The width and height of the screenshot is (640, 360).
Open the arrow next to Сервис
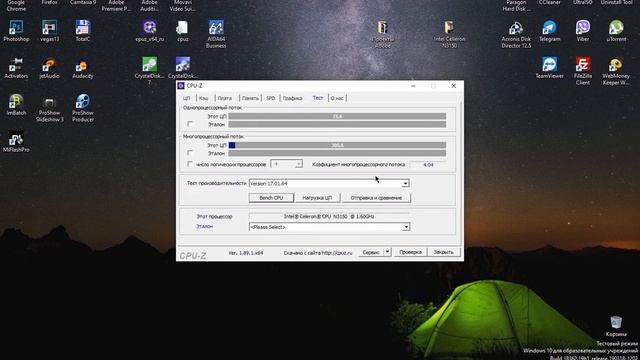click(387, 252)
